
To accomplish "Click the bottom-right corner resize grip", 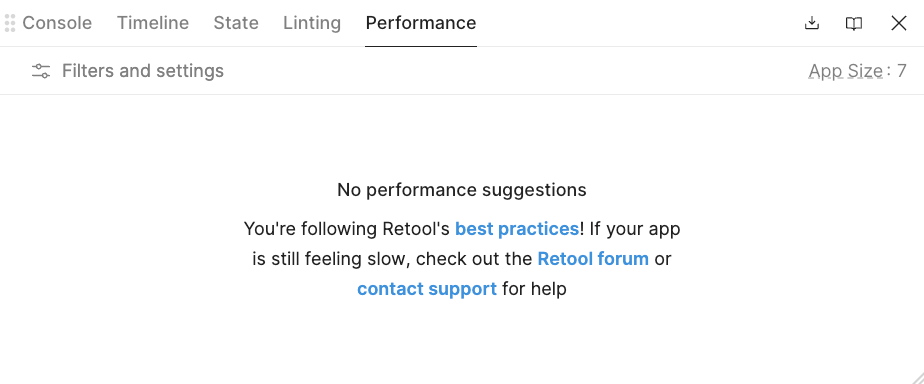I will click(916, 377).
